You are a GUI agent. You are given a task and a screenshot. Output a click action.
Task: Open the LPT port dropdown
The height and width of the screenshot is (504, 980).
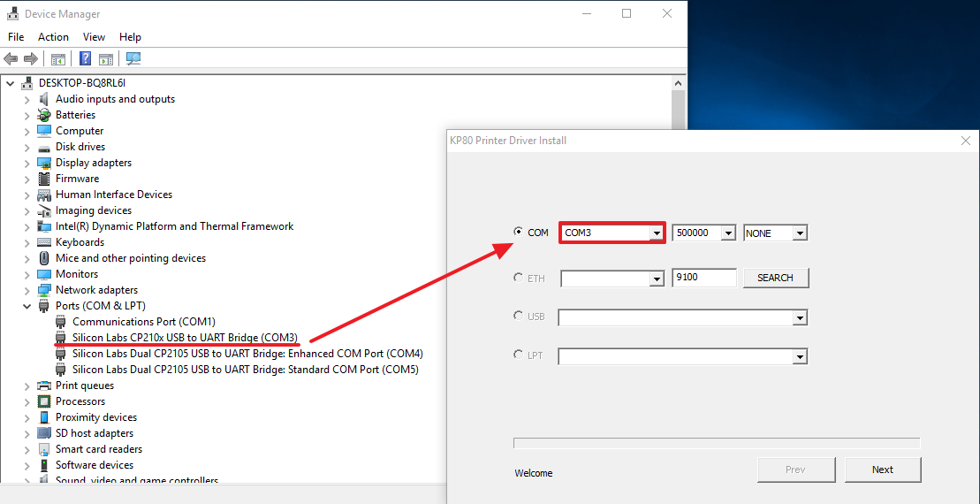(x=800, y=357)
